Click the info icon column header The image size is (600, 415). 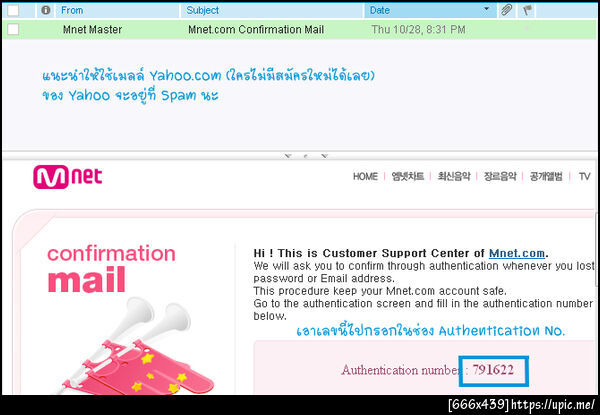point(46,10)
